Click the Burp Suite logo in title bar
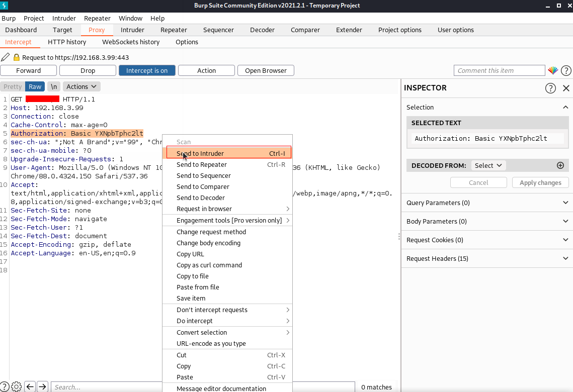 point(4,5)
